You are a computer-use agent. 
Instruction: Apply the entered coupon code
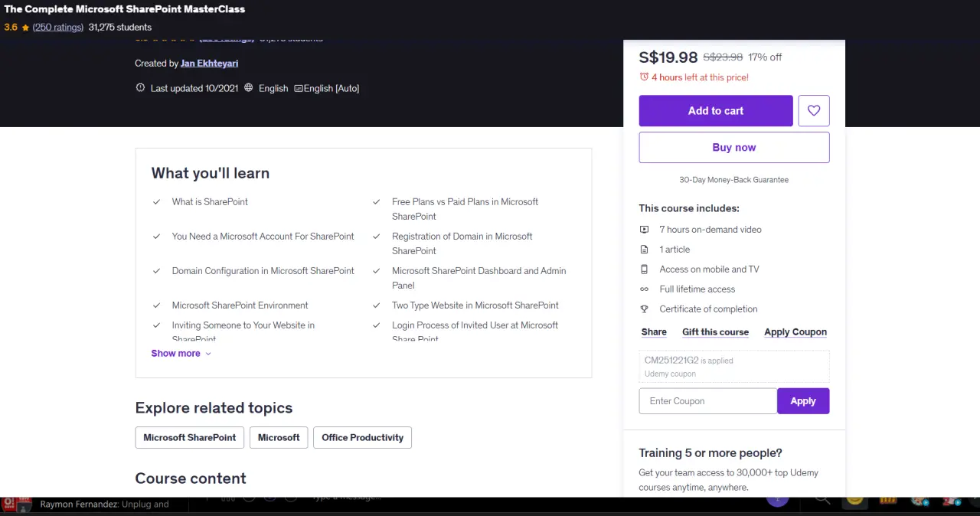point(803,401)
